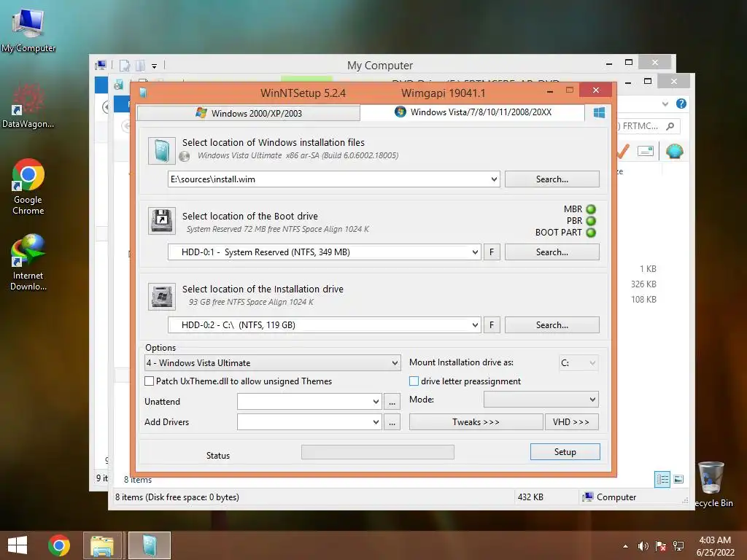Viewport: 747px width, 560px height.
Task: Open the Installation drive selection dropdown
Action: tap(475, 325)
